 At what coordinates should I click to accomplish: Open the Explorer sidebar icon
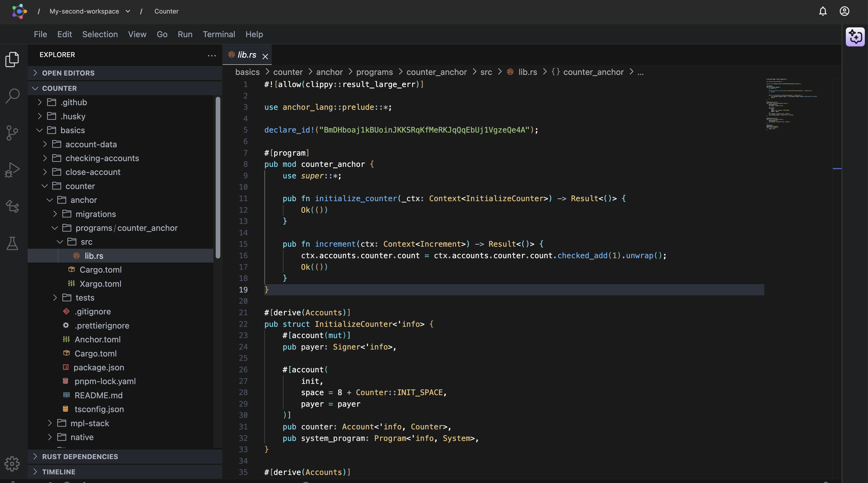click(x=12, y=59)
